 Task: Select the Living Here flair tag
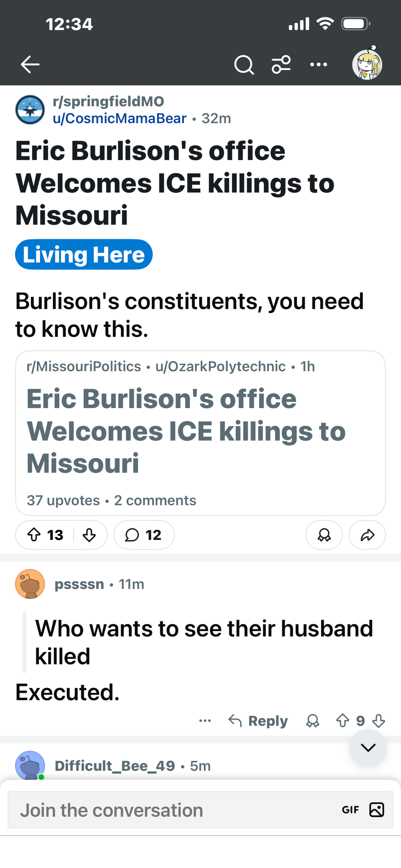[x=84, y=254]
